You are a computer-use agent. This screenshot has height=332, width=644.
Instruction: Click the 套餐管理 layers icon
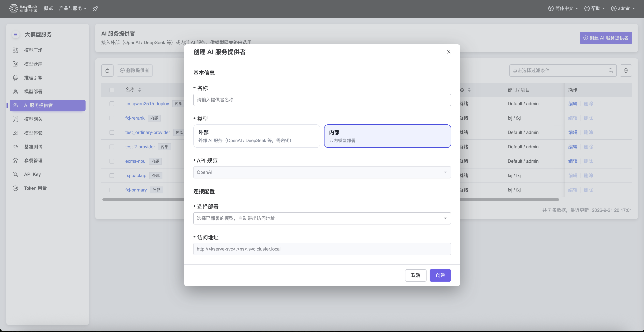15,161
